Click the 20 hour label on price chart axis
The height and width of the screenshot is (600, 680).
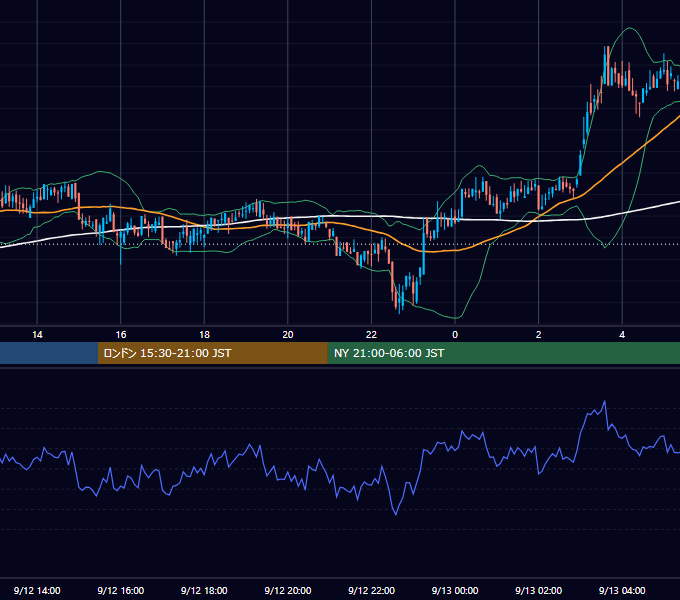[288, 335]
